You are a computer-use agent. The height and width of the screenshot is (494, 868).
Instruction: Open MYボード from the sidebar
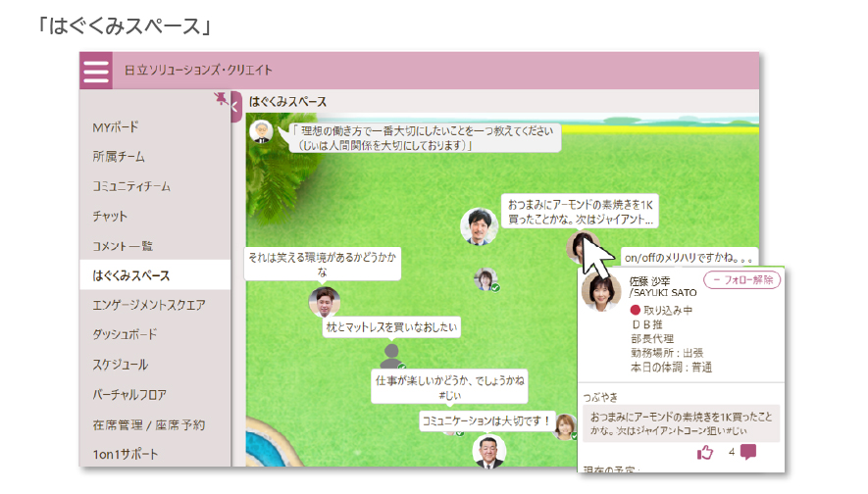pyautogui.click(x=116, y=127)
